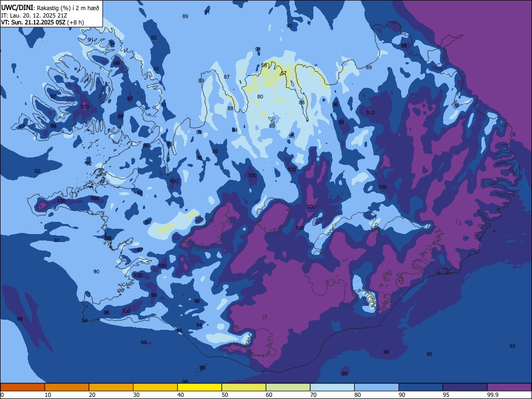This screenshot has height=399, width=532.
Task: Click the '57' humidity value near north coast
Action: 284,73
